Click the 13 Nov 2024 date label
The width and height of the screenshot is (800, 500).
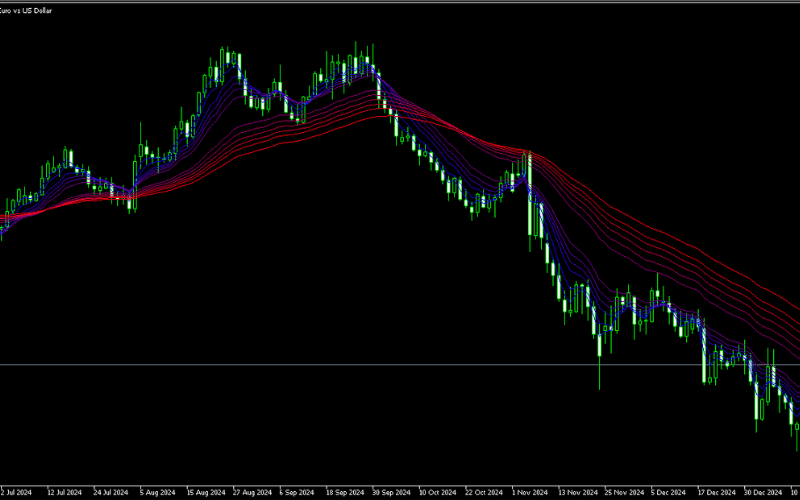click(579, 493)
